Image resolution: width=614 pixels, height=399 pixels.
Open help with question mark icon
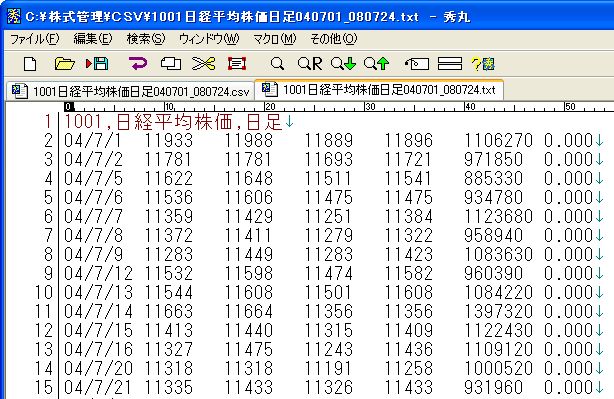pos(483,63)
